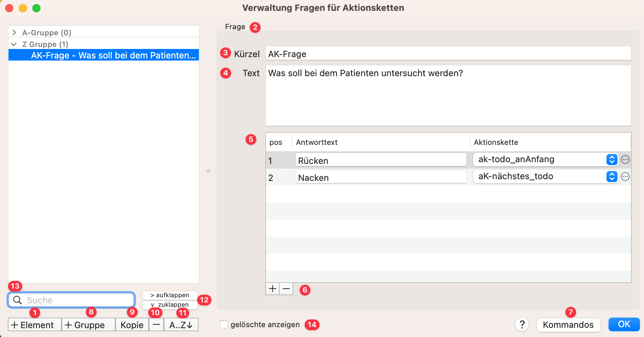The height and width of the screenshot is (337, 644).
Task: Expand the A-Gruppe (0) tree node
Action: (x=14, y=32)
